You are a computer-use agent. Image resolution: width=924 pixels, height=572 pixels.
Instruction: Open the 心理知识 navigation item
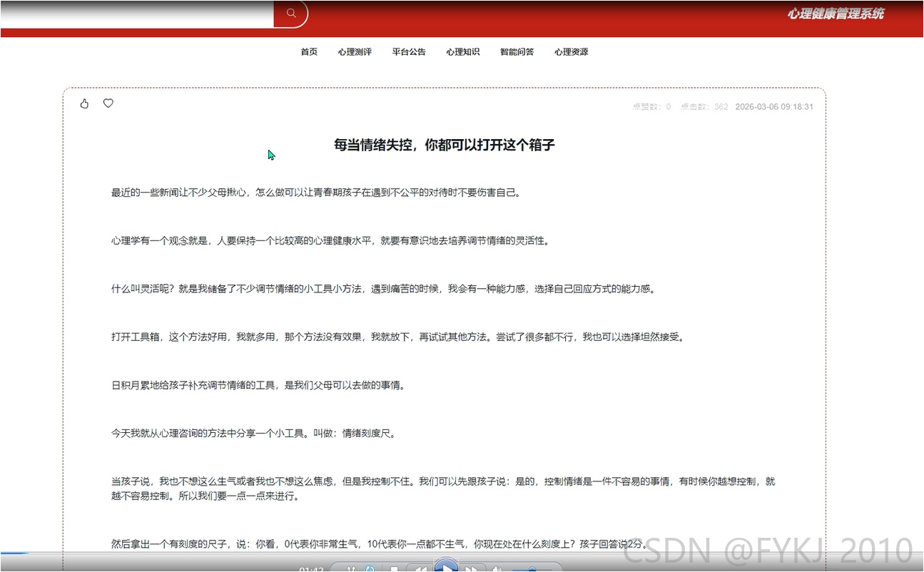(x=463, y=52)
